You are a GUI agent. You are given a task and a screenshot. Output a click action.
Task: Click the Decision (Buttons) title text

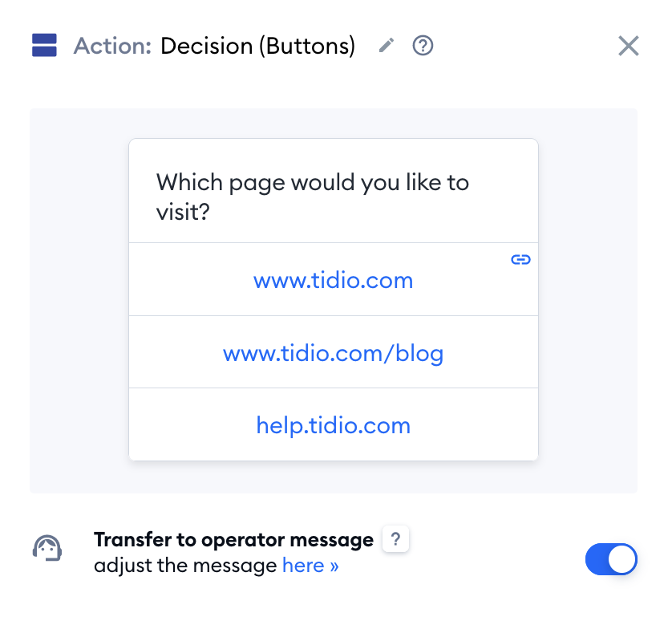click(258, 46)
